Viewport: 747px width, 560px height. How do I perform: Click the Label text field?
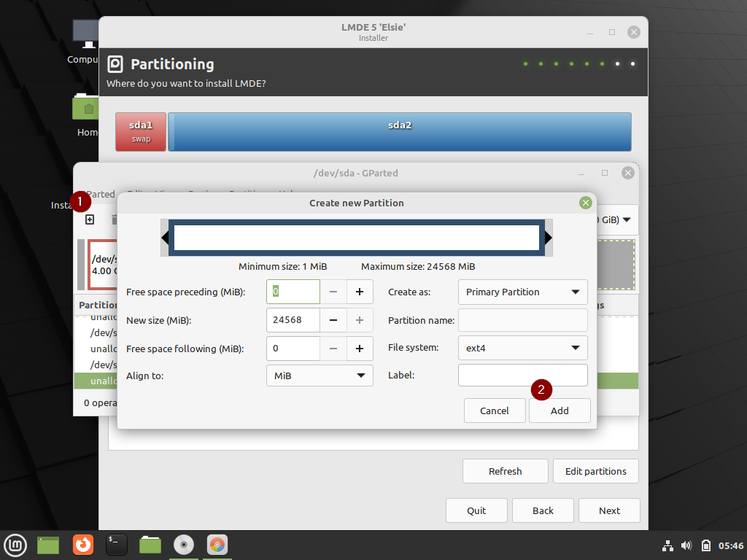(522, 376)
